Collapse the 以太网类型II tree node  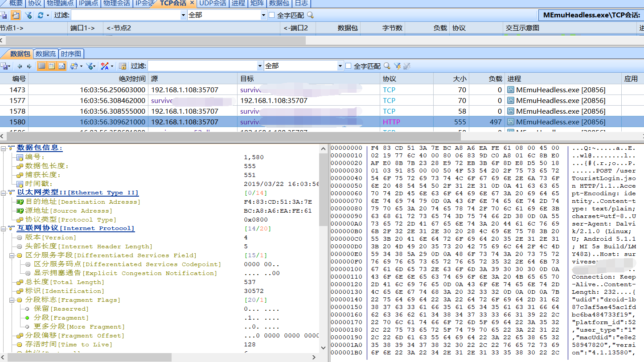tap(3, 193)
